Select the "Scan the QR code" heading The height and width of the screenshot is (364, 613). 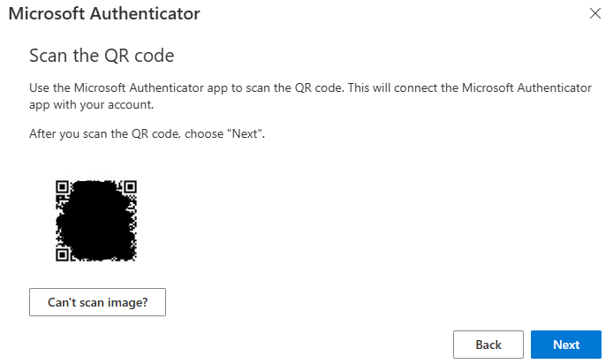(102, 56)
